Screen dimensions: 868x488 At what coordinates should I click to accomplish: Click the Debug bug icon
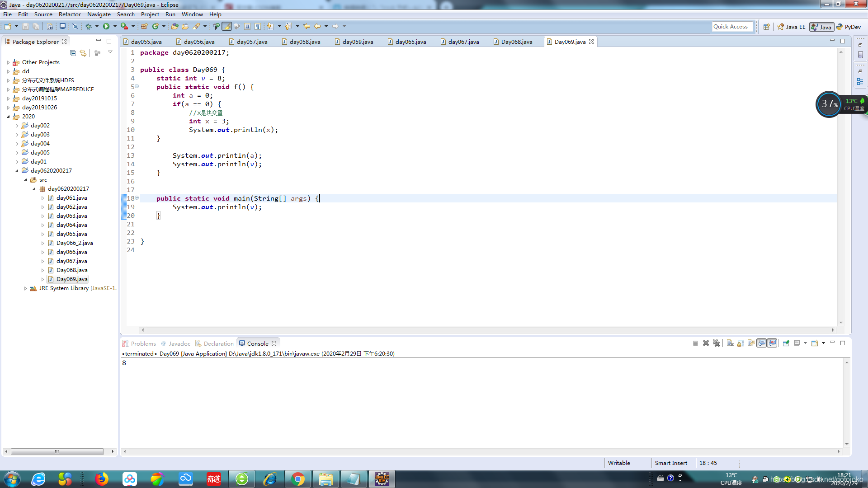(x=89, y=27)
